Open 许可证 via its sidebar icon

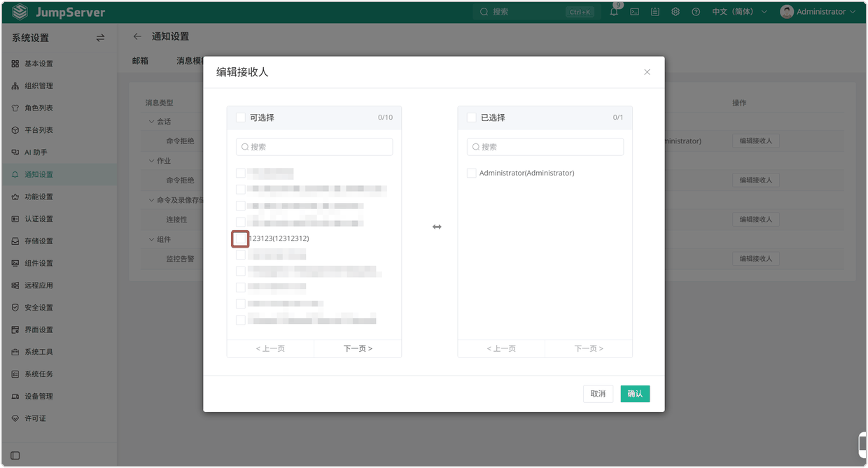coord(15,418)
